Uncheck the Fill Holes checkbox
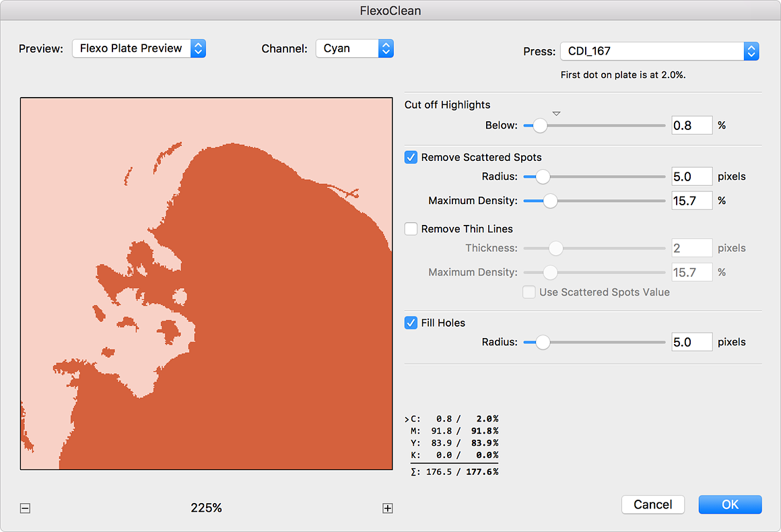This screenshot has width=781, height=532. tap(411, 323)
